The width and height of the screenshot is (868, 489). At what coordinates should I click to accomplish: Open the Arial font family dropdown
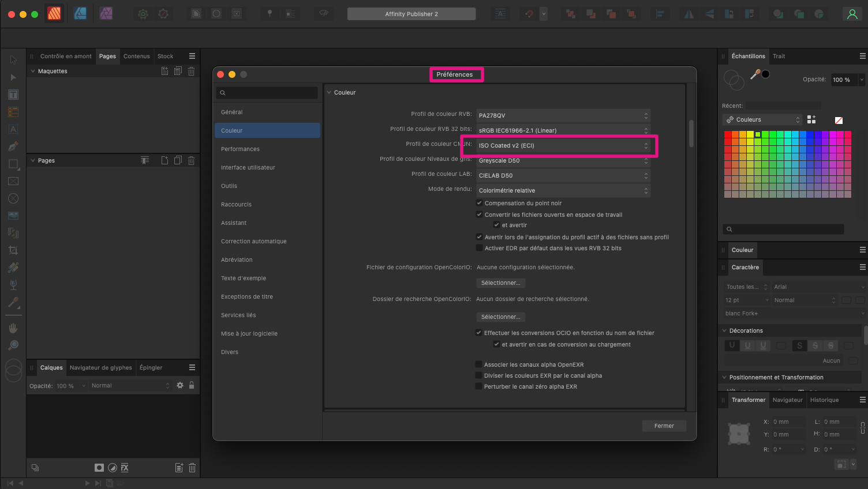pos(819,287)
